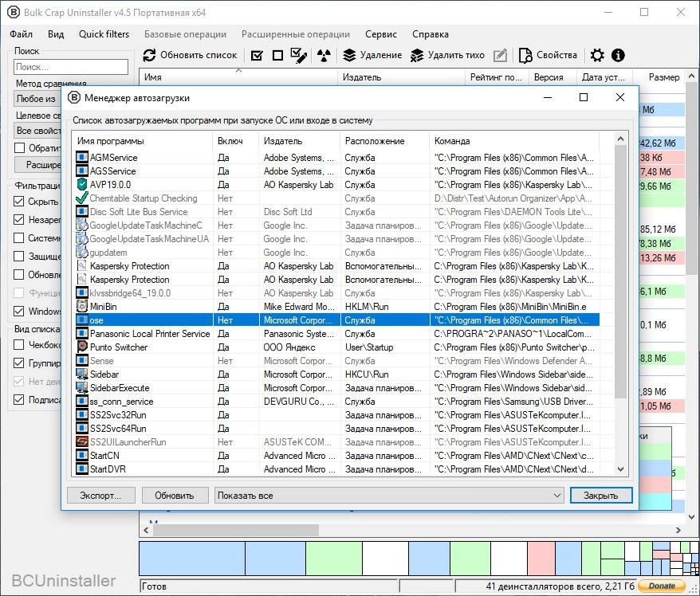Click pink block in size treemap
The image size is (700, 596).
[x=541, y=559]
